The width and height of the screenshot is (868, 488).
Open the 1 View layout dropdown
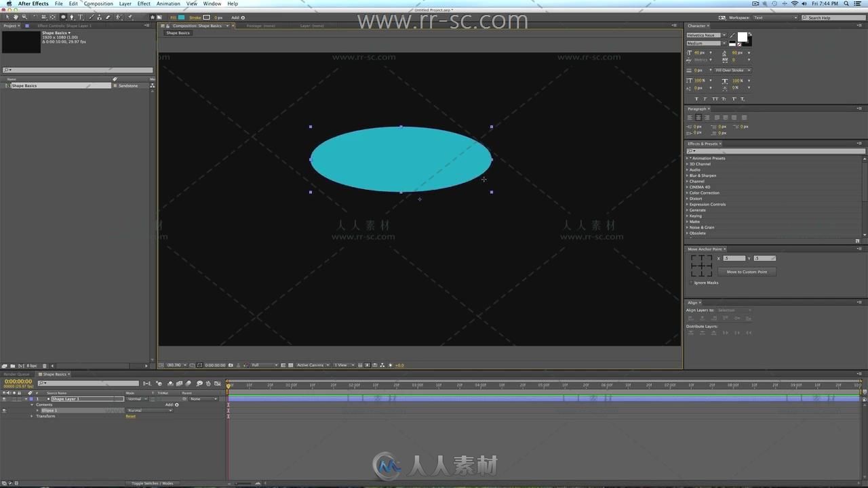(344, 365)
